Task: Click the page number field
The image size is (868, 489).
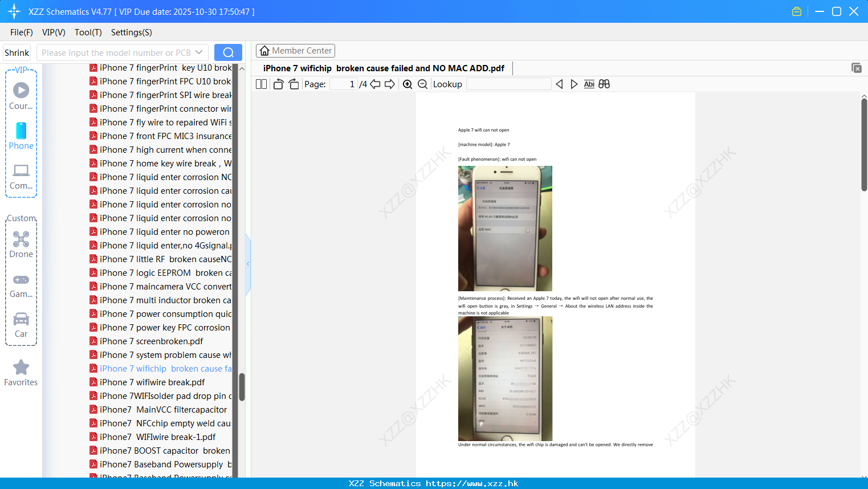Action: (343, 84)
